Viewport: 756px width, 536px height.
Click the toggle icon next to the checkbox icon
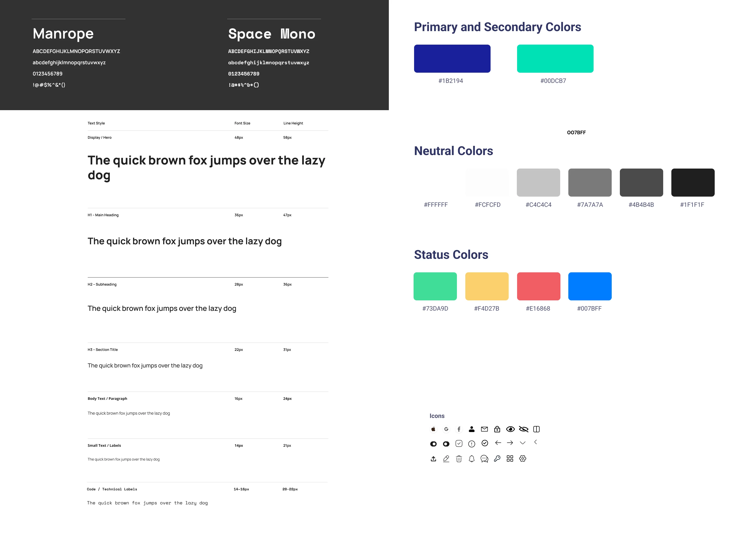pyautogui.click(x=446, y=444)
